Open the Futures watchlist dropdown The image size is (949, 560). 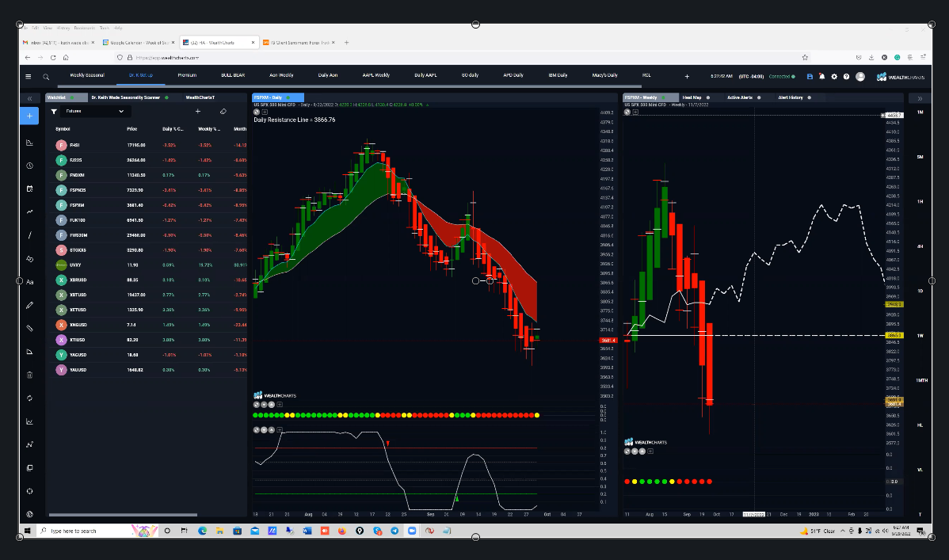click(94, 112)
